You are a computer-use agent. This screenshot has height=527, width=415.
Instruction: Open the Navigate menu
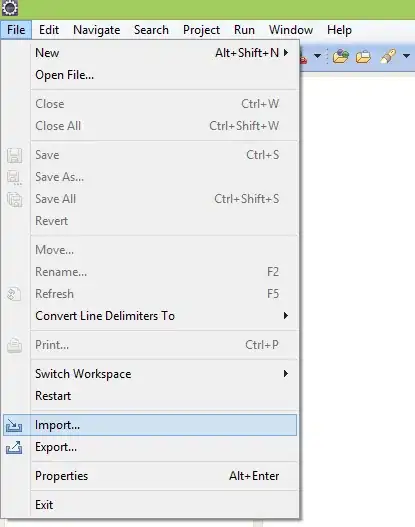tap(96, 30)
